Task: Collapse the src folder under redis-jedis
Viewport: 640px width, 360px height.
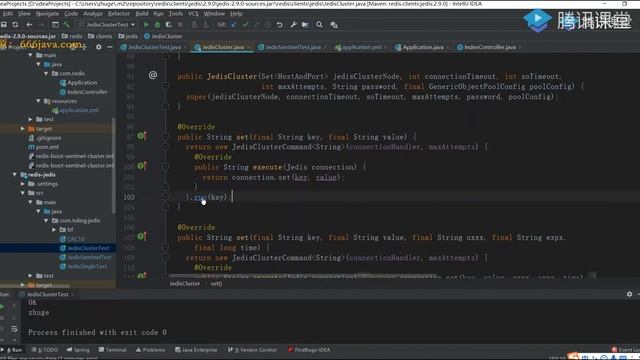Action: click(23, 193)
